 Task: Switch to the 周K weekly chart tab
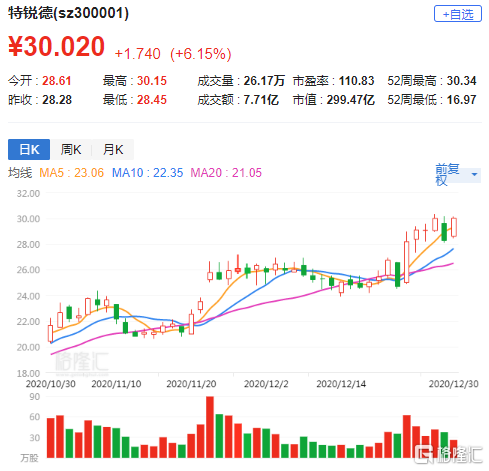71,149
